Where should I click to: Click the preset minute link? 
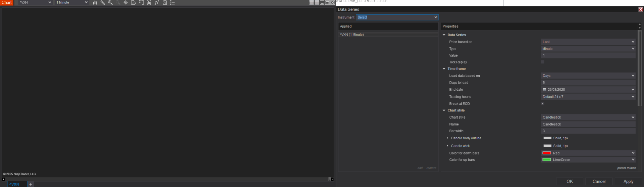[x=626, y=168]
